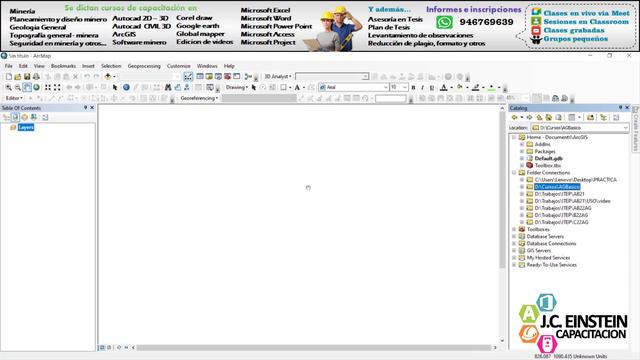Select the Zoom Out tool
This screenshot has height=360, width=640.
coord(18,87)
